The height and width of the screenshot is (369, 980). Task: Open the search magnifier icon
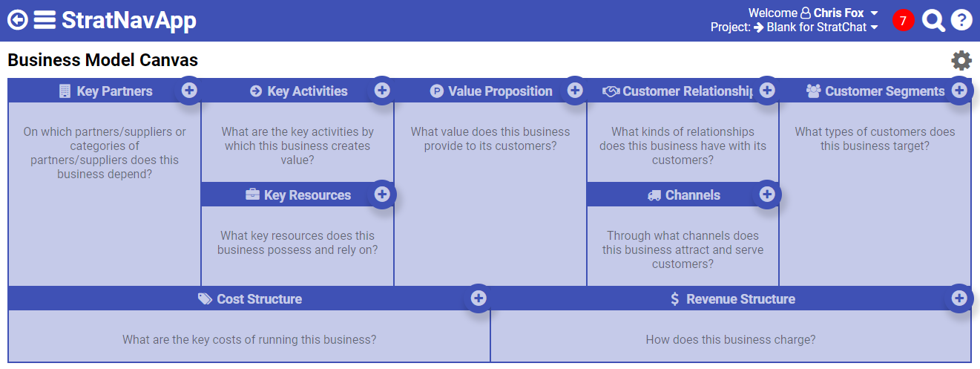pyautogui.click(x=933, y=20)
